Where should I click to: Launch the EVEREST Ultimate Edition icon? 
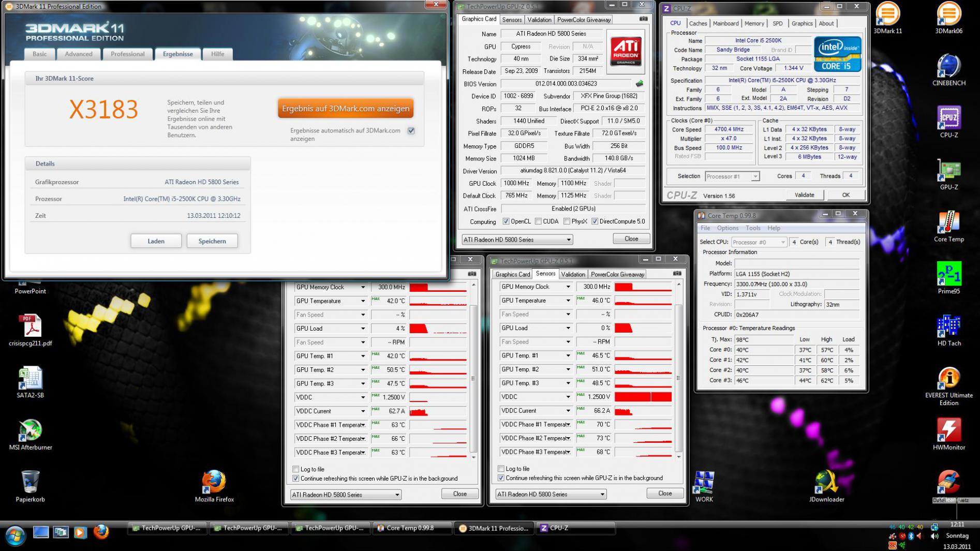(948, 387)
